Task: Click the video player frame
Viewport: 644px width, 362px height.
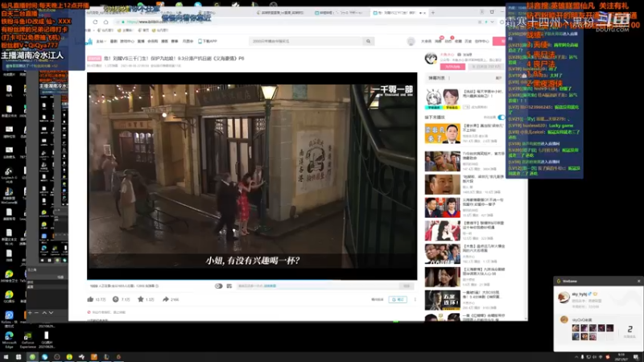Action: click(x=252, y=176)
